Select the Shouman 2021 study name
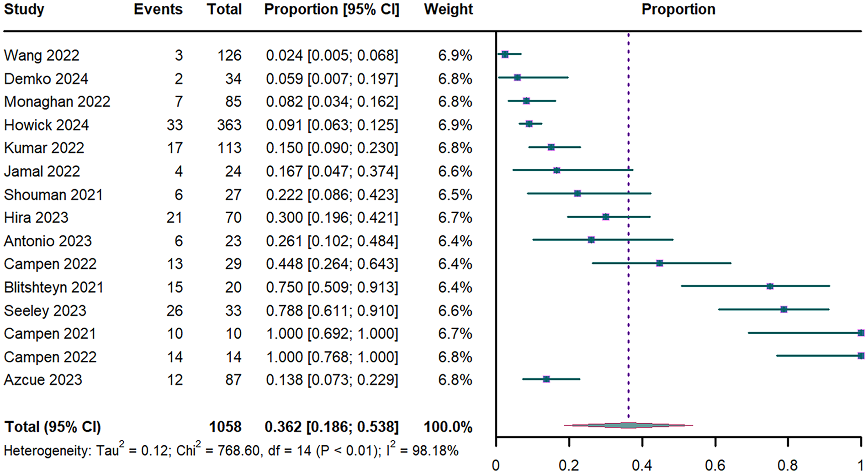The height and width of the screenshot is (474, 868). pyautogui.click(x=53, y=195)
